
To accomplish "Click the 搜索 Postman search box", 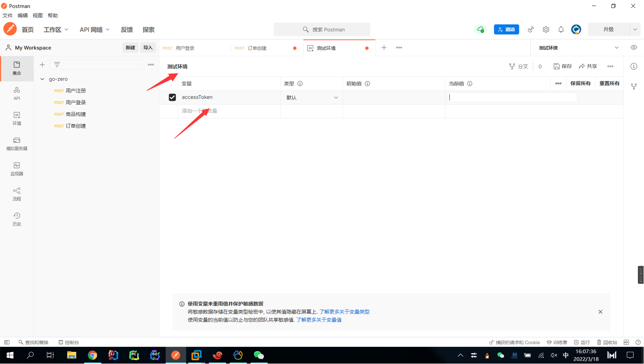I will pos(322,29).
